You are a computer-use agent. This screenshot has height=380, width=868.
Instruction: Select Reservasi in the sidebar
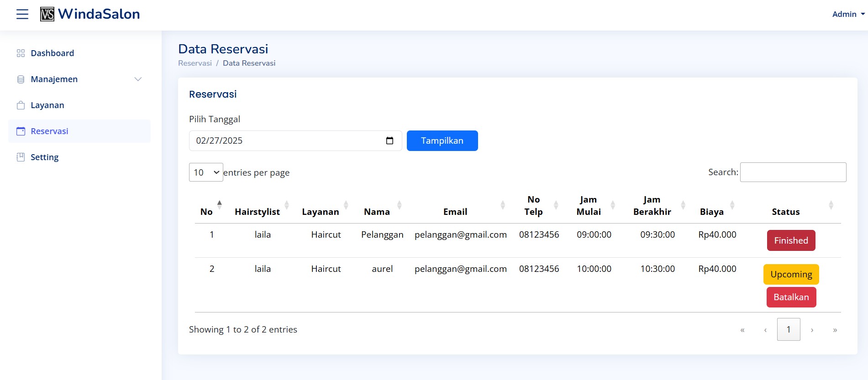(79, 131)
